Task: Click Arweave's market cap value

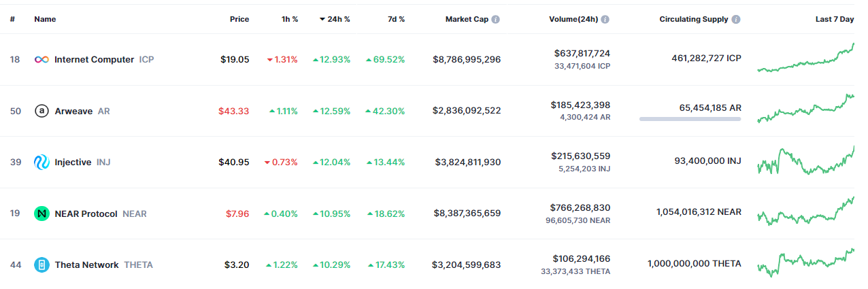Action: click(467, 111)
